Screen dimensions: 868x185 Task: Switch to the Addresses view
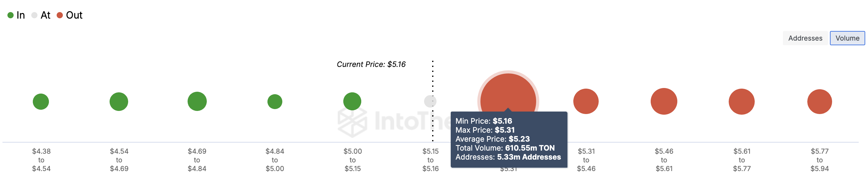click(x=805, y=38)
